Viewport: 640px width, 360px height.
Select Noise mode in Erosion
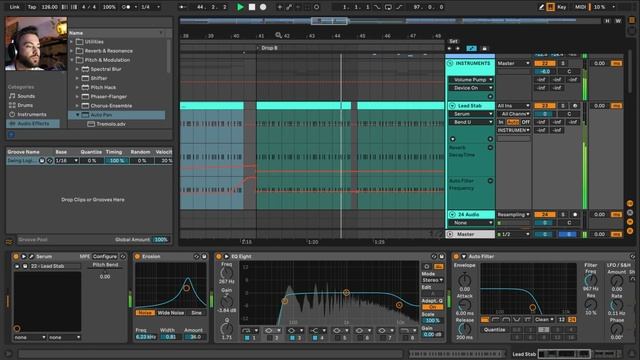144,313
